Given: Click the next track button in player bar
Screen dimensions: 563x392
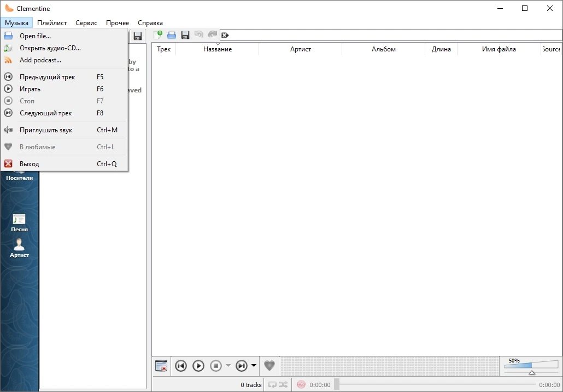Looking at the screenshot, I should click(x=242, y=366).
